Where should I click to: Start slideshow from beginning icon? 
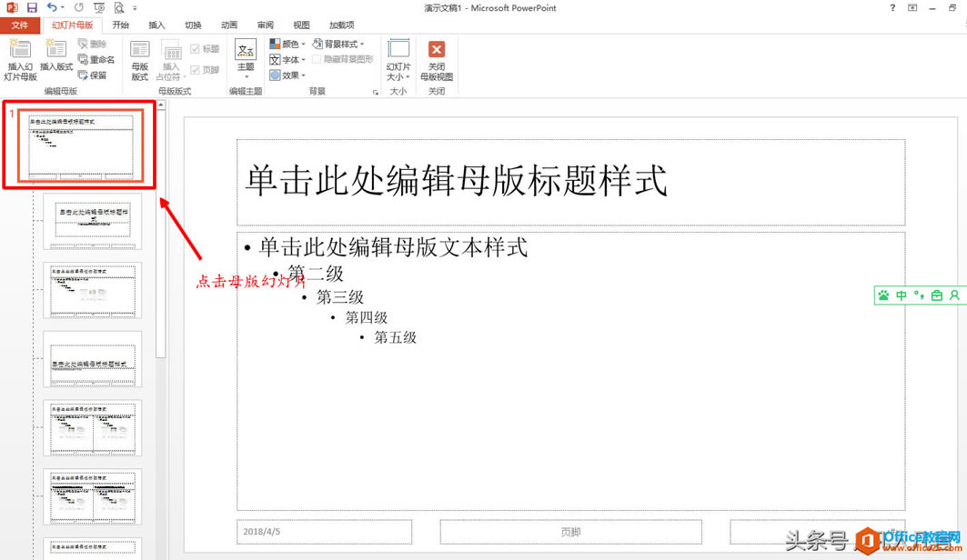tap(98, 8)
